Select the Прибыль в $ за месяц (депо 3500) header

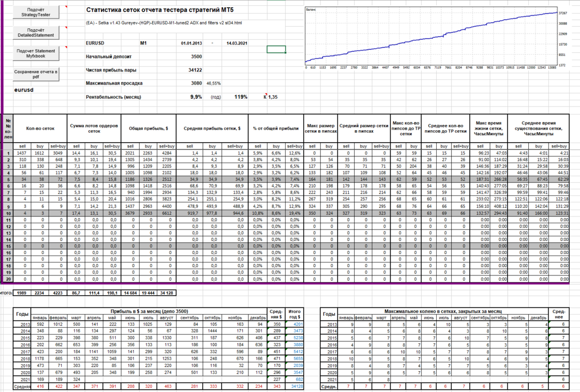point(149,312)
